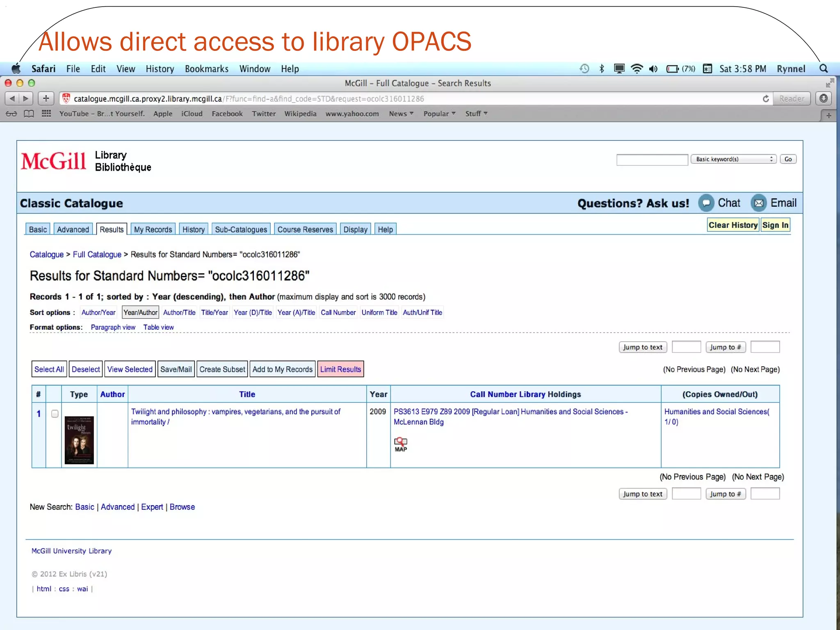Click the Reader button

pyautogui.click(x=792, y=98)
